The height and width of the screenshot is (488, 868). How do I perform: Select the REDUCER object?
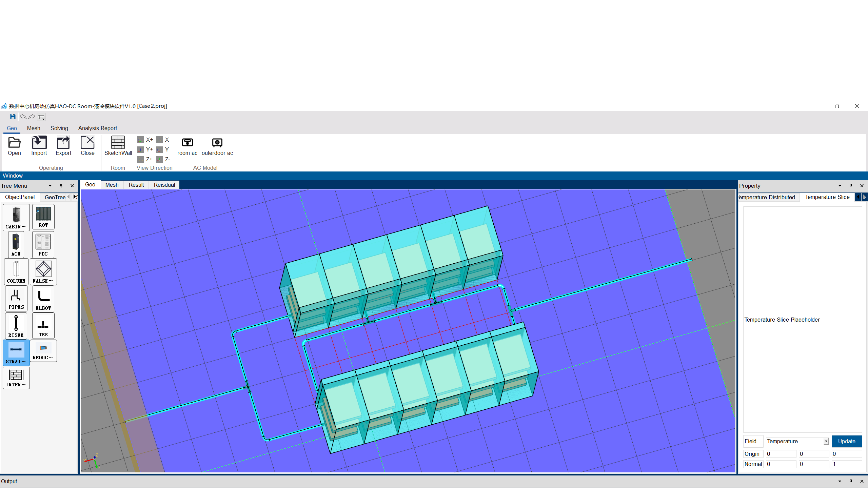[x=43, y=351]
